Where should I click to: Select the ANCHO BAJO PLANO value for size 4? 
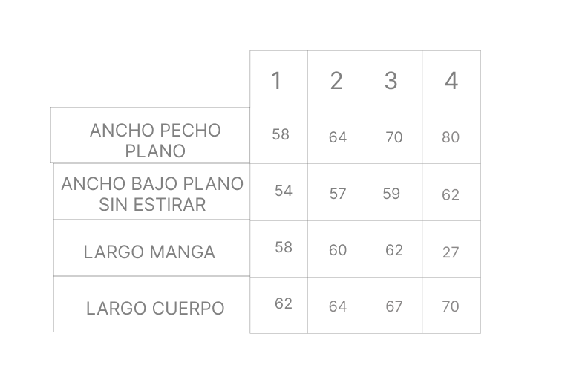click(x=451, y=194)
